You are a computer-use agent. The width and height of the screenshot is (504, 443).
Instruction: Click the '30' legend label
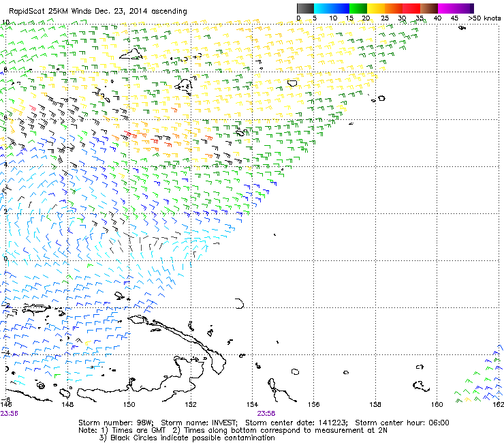tap(402, 18)
